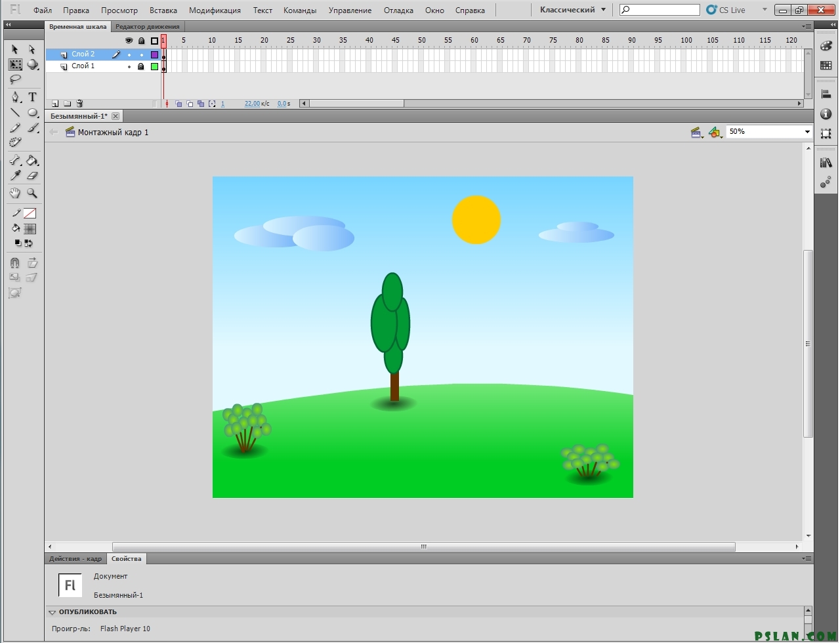Select the Brush tool
840x643 pixels.
coord(32,127)
